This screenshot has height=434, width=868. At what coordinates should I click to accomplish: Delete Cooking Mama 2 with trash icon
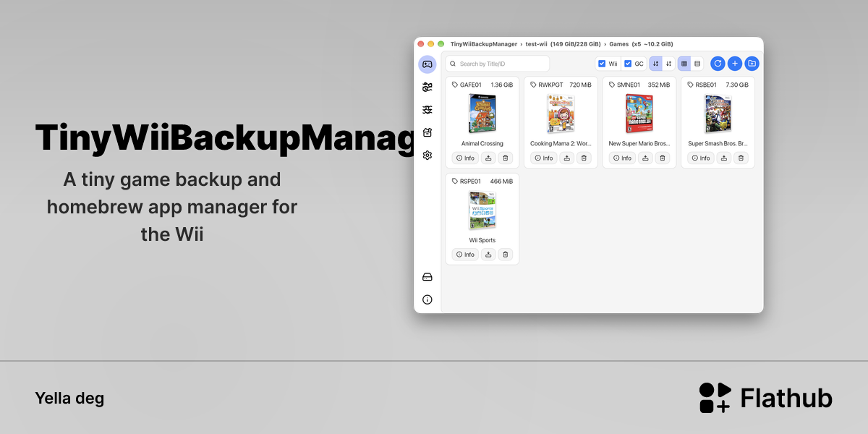pyautogui.click(x=584, y=158)
